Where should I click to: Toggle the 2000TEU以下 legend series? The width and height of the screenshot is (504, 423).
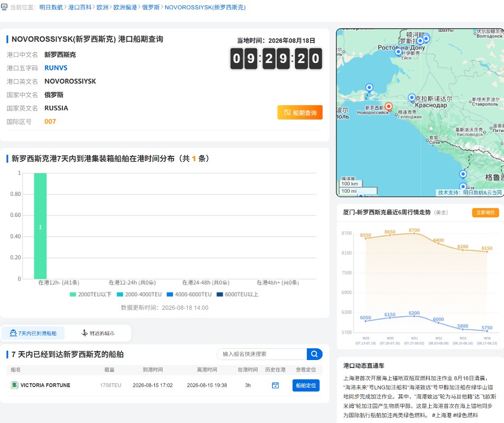[x=90, y=295]
